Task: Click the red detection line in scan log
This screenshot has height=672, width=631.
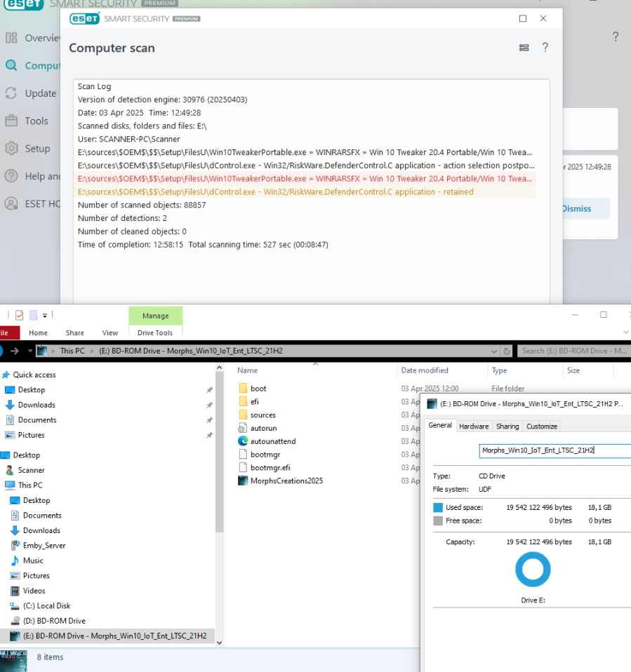Action: pos(305,179)
